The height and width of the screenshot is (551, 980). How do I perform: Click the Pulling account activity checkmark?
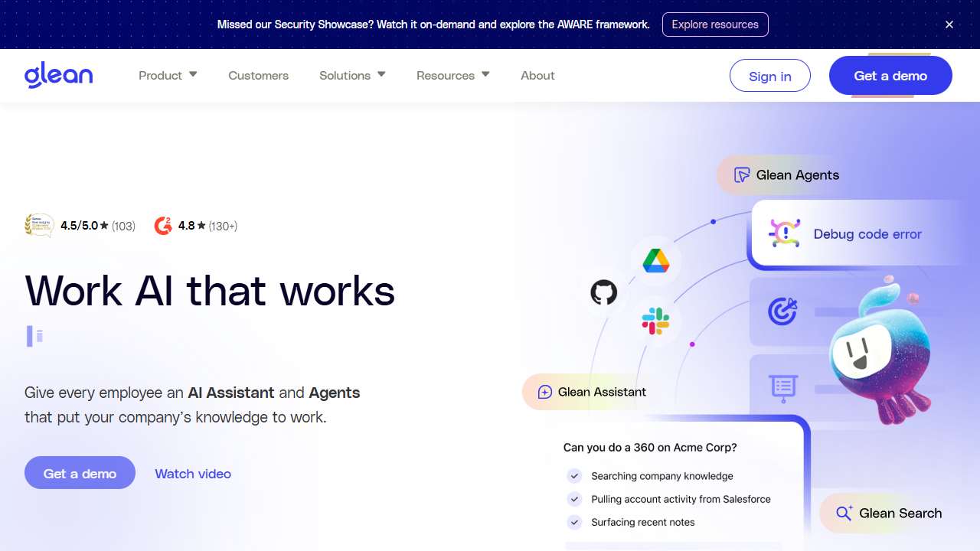coord(574,499)
